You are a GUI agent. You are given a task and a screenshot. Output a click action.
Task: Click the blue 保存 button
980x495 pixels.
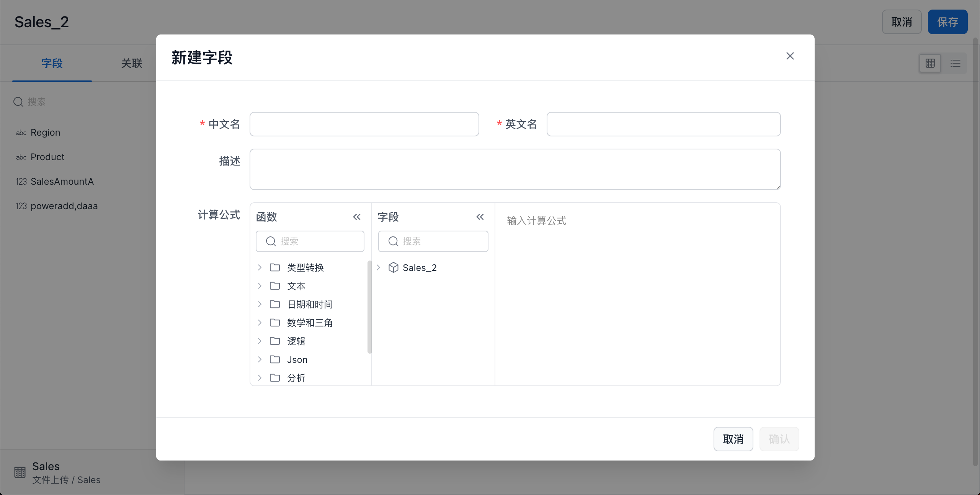click(x=947, y=22)
